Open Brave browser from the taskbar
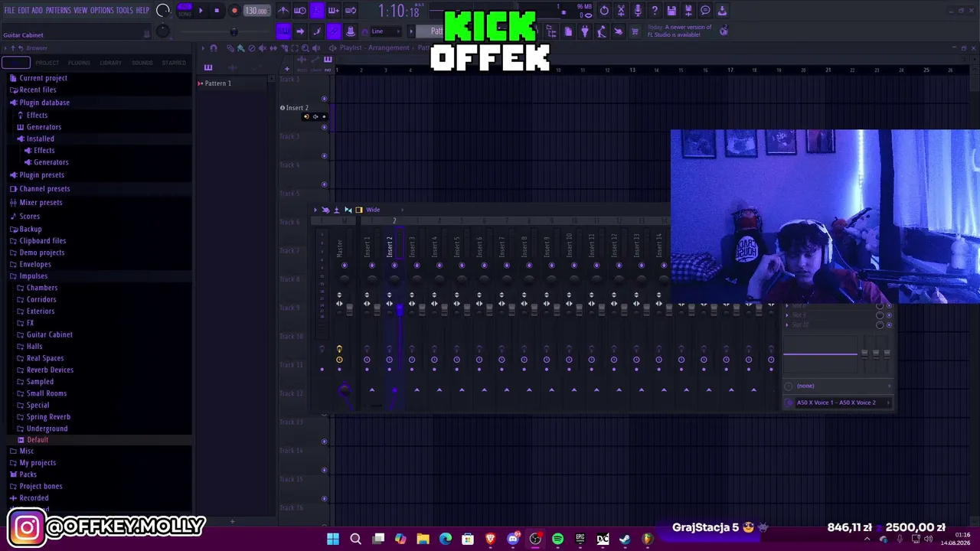980x551 pixels. tap(490, 540)
